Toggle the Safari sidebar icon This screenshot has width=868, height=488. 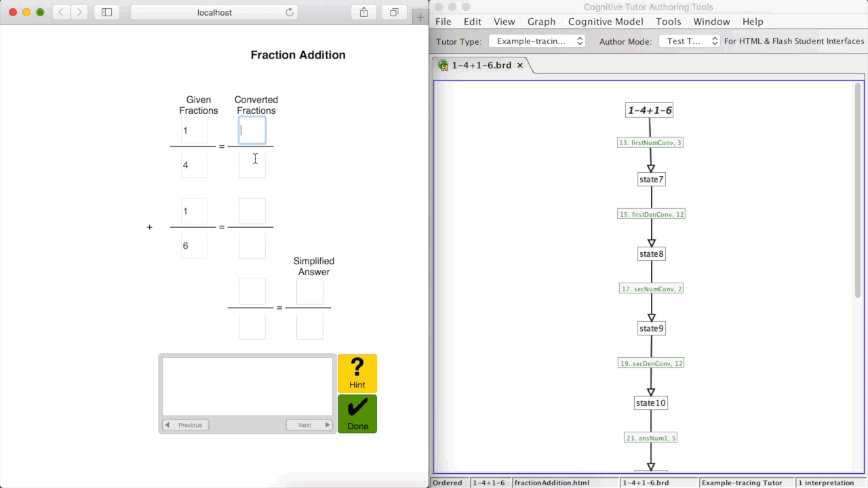click(x=106, y=12)
